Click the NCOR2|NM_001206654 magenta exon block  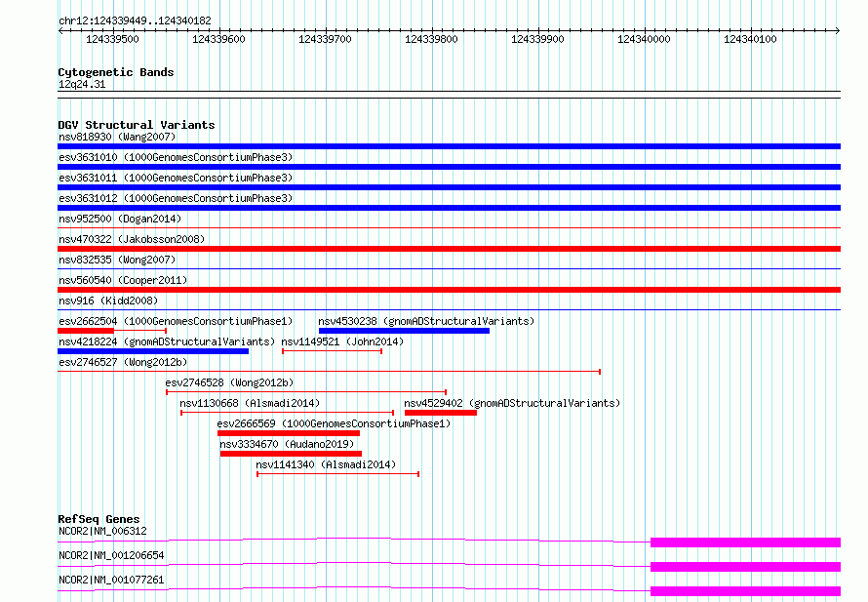pyautogui.click(x=746, y=567)
